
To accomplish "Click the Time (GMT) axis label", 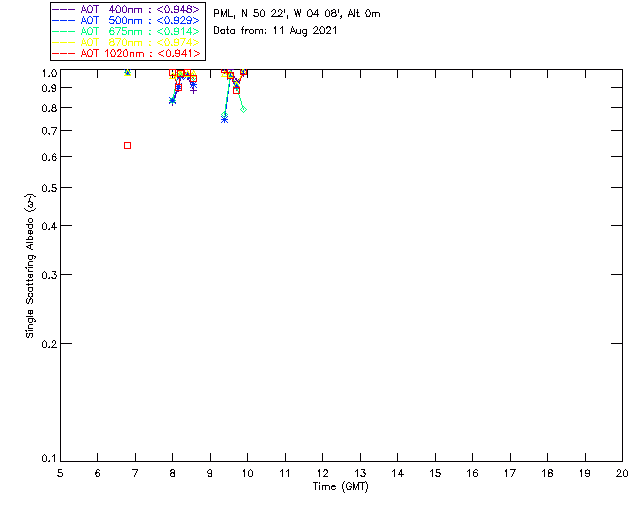I will [340, 487].
